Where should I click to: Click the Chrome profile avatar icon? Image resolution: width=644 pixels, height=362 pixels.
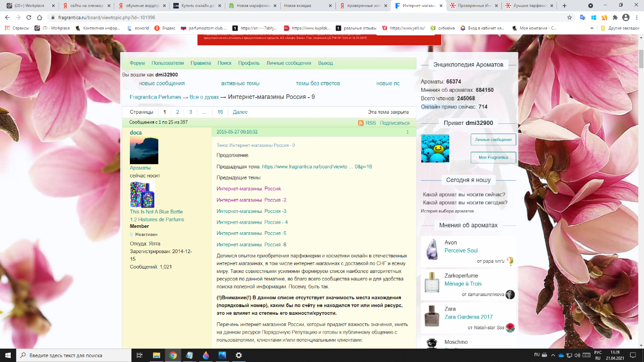coord(625,17)
